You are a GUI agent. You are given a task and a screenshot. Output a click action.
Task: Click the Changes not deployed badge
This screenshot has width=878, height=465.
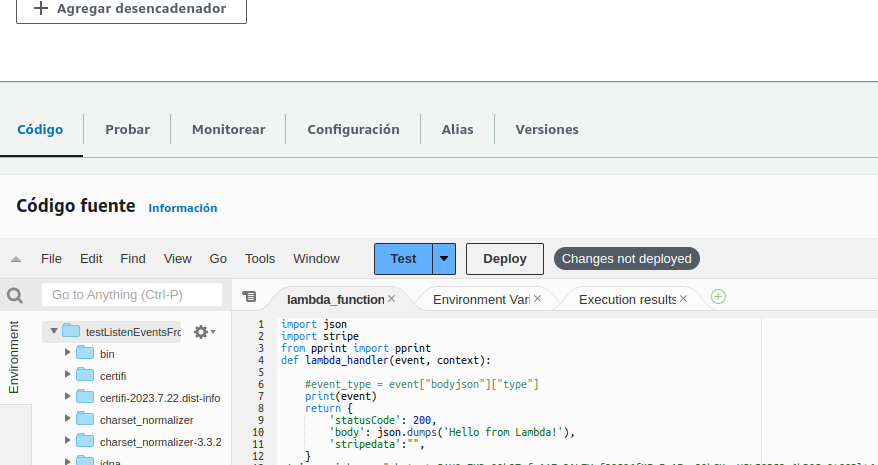pos(627,259)
